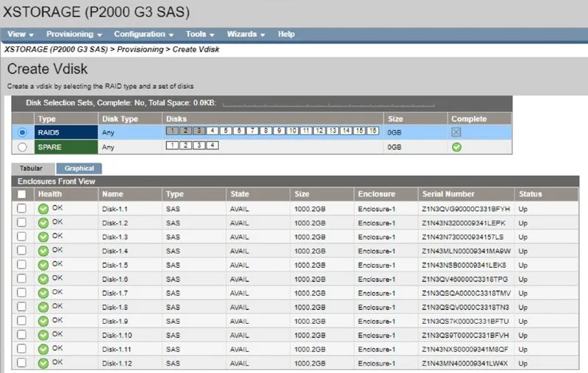Open the View dropdown menu
This screenshot has height=373, width=588.
(19, 34)
